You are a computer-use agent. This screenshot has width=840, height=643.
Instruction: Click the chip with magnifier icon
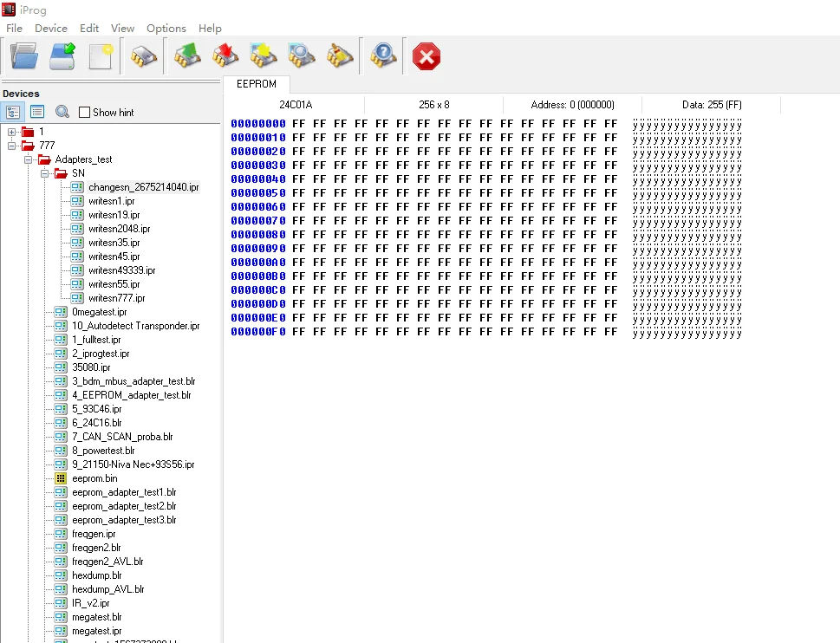click(301, 56)
